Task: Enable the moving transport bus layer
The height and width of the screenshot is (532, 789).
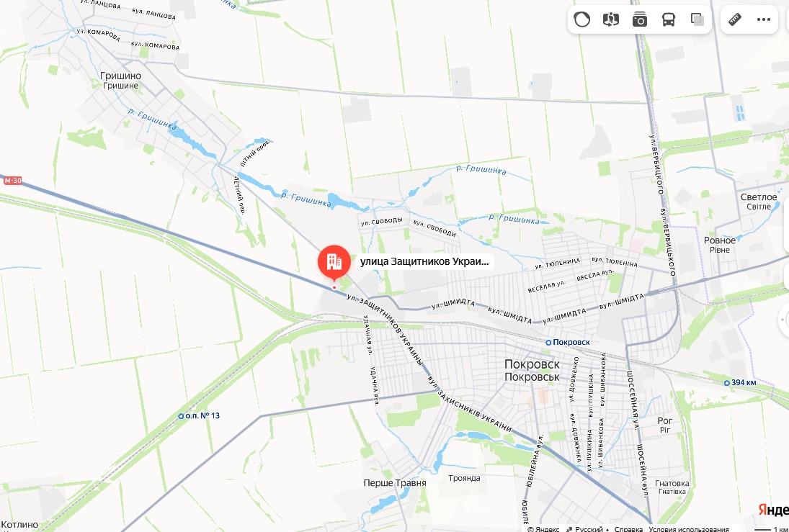Action: click(668, 19)
